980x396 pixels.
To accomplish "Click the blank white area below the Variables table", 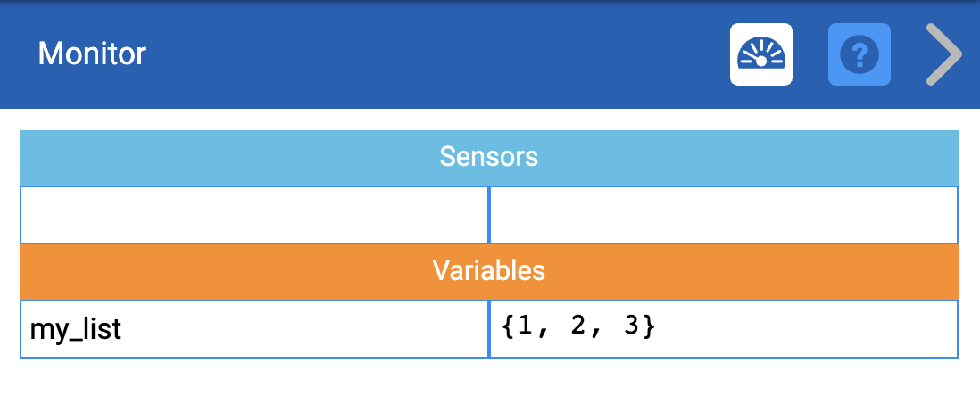I will (x=489, y=378).
